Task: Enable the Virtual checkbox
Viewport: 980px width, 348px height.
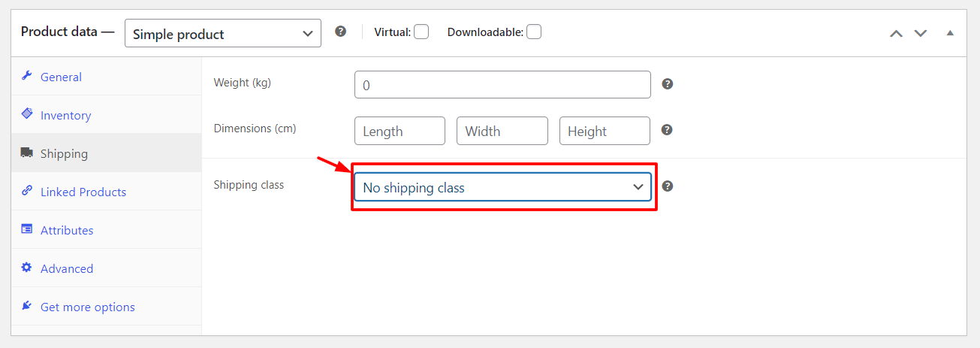Action: pyautogui.click(x=421, y=32)
